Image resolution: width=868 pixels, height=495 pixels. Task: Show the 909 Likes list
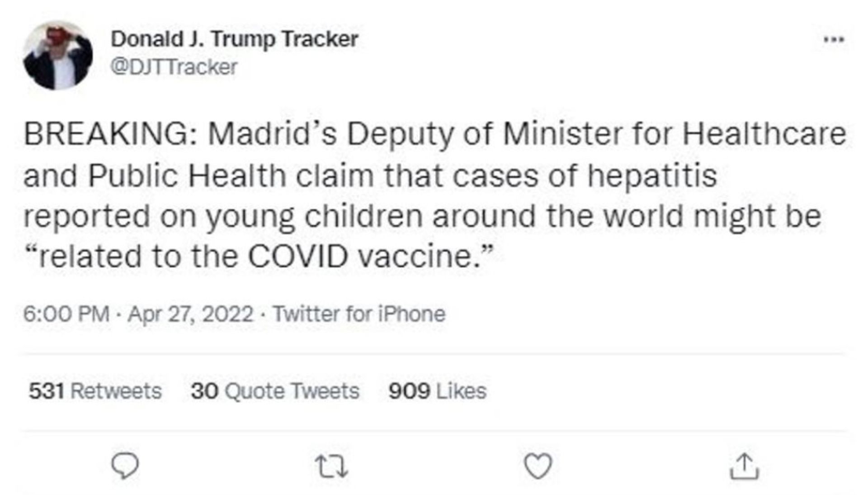pos(437,391)
